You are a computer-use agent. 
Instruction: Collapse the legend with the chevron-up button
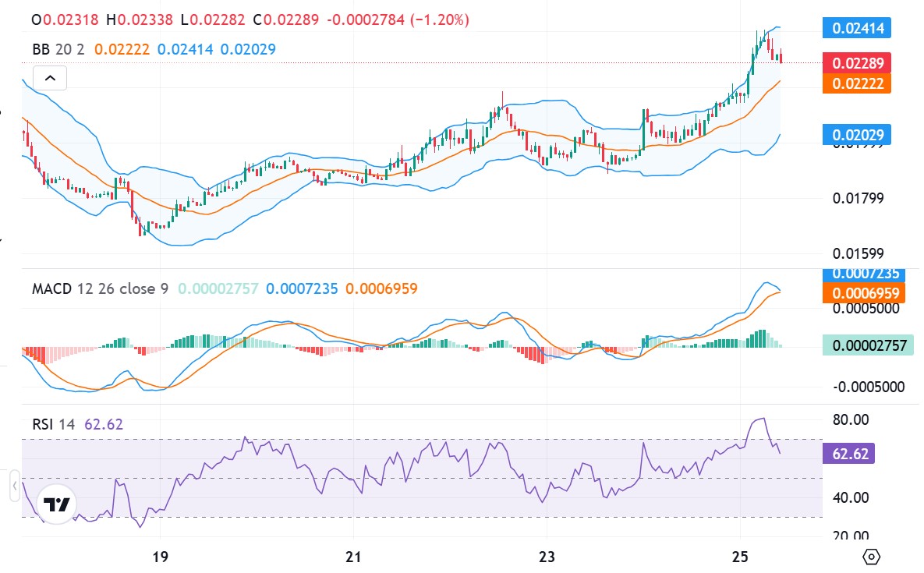coord(49,78)
